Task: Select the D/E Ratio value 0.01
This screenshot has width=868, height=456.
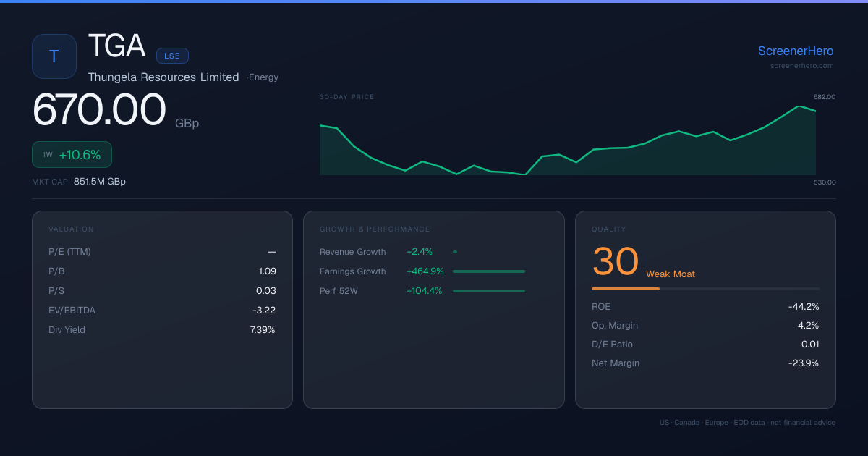Action: point(810,345)
